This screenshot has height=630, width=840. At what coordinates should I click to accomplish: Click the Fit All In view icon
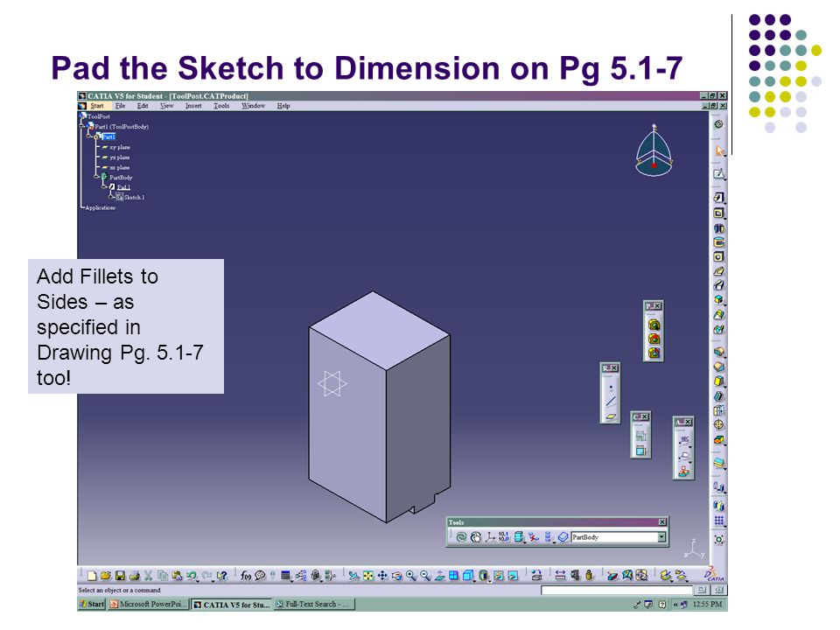[368, 576]
